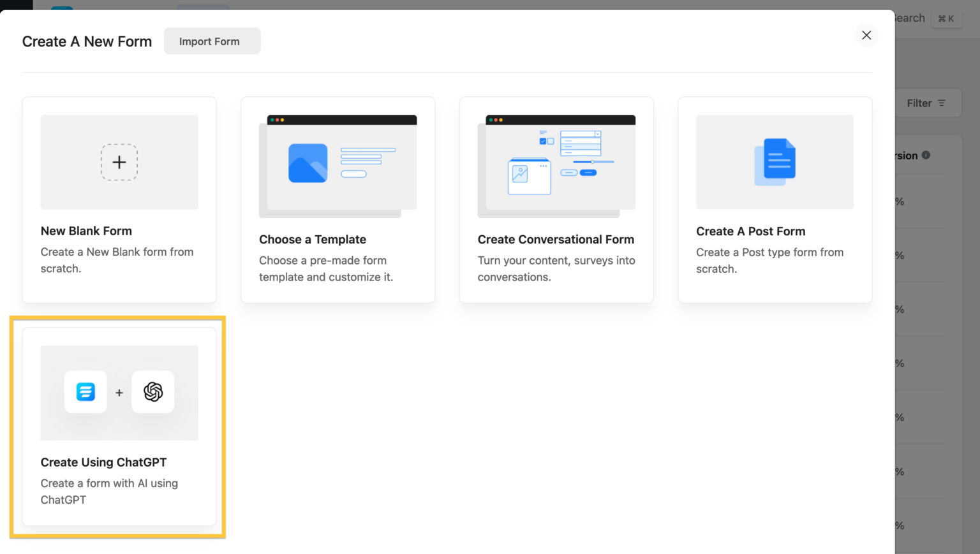The image size is (980, 554).
Task: Select the Create A Post Form card
Action: [775, 200]
